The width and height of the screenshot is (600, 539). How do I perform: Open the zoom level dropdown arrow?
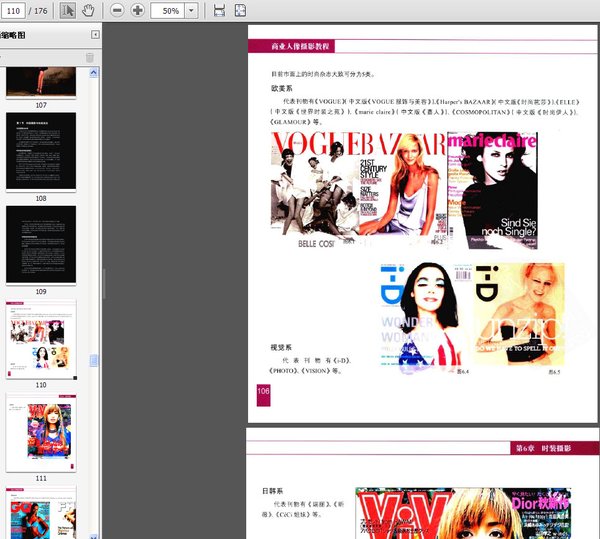(191, 11)
